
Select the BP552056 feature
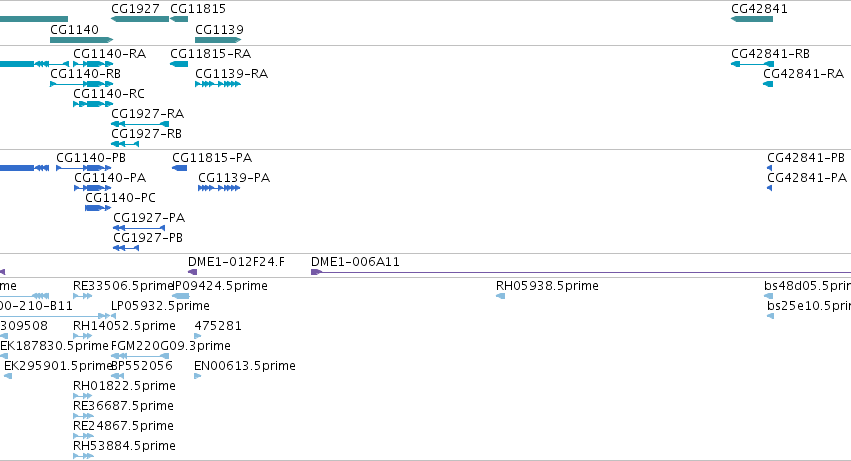142,367
